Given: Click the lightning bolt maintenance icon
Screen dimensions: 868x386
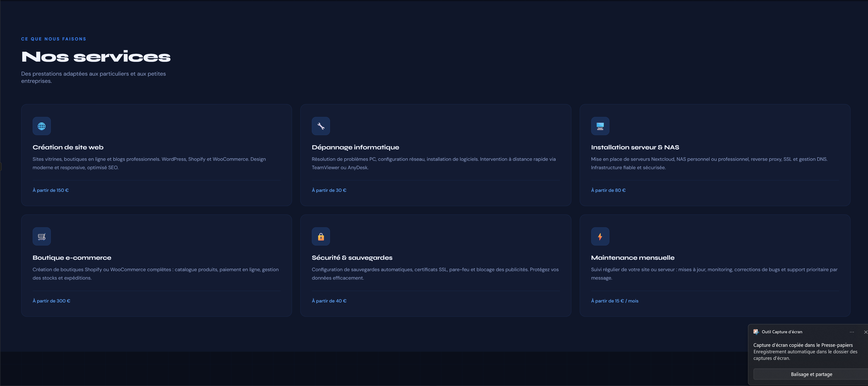Looking at the screenshot, I should [x=600, y=237].
